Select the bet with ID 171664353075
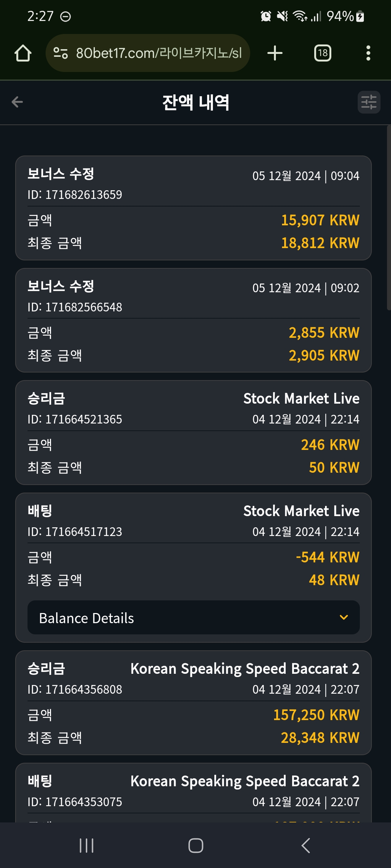This screenshot has width=391, height=868. point(194,793)
